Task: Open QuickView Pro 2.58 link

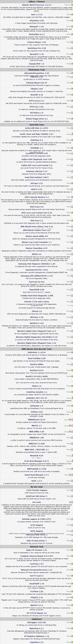Action: (36, 48)
